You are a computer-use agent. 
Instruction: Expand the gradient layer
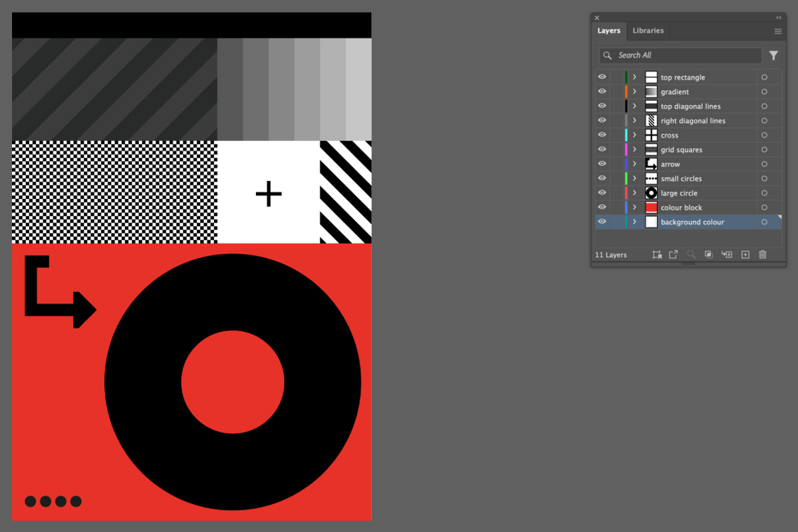click(634, 92)
